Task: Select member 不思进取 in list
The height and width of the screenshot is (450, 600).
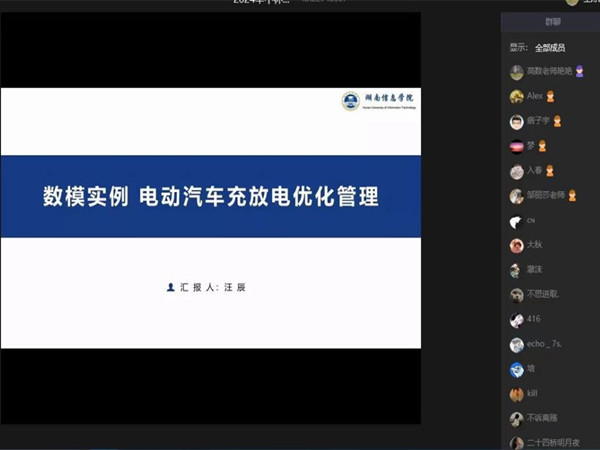Action: click(543, 294)
